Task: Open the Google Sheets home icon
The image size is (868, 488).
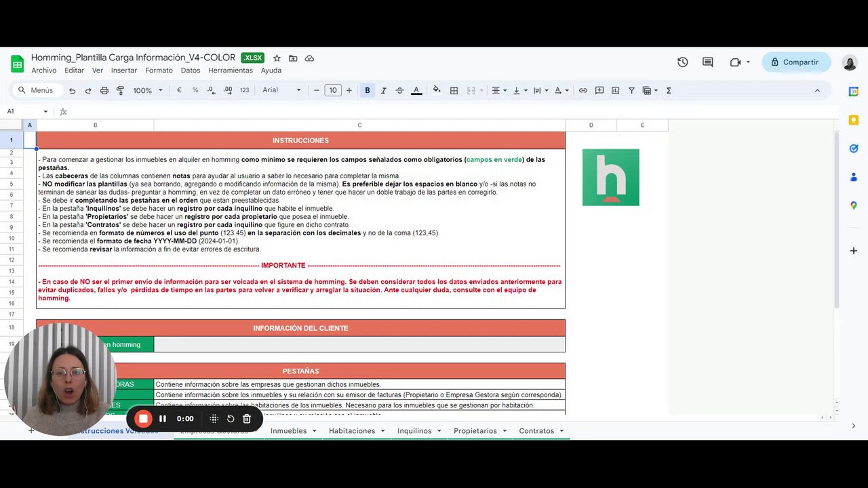Action: pos(17,64)
